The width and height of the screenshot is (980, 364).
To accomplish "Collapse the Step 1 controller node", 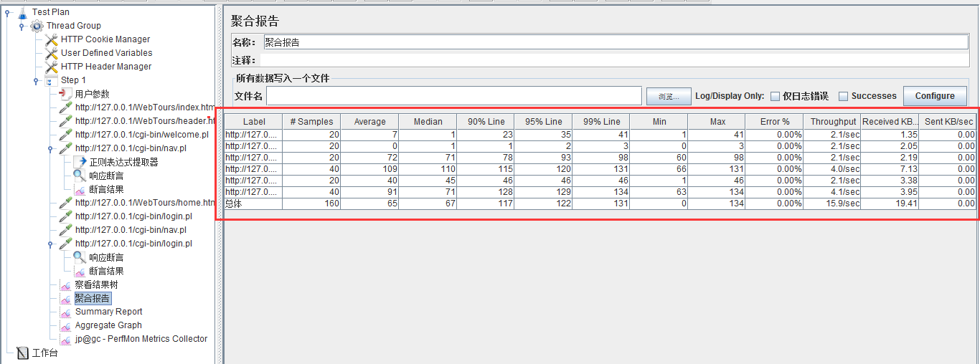I will [36, 80].
